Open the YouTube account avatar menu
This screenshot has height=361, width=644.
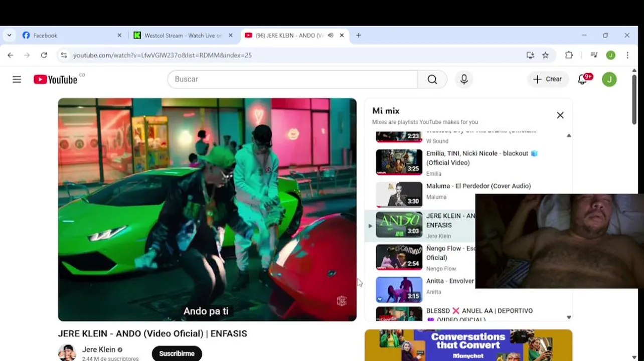click(x=609, y=79)
